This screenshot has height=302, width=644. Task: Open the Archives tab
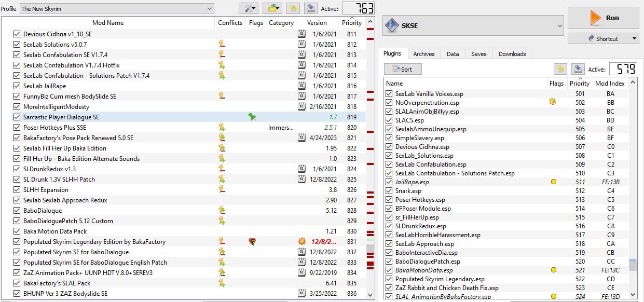(423, 54)
